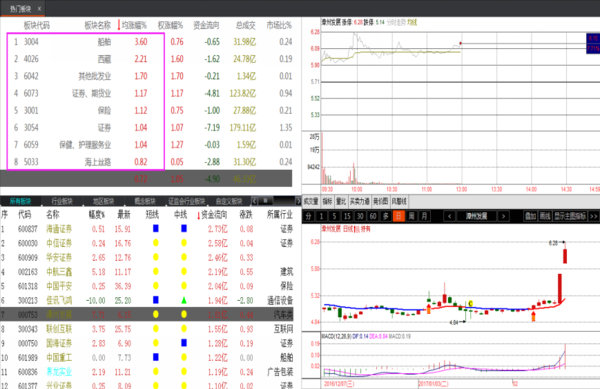The width and height of the screenshot is (600, 389).
Task: Sort stock list by 涨跌 header
Action: (x=246, y=215)
